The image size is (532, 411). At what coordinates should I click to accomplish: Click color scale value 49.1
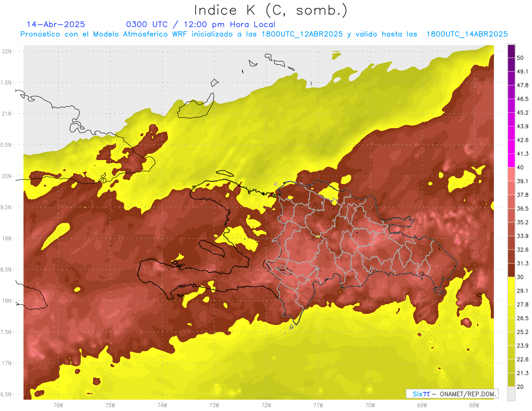(x=523, y=71)
